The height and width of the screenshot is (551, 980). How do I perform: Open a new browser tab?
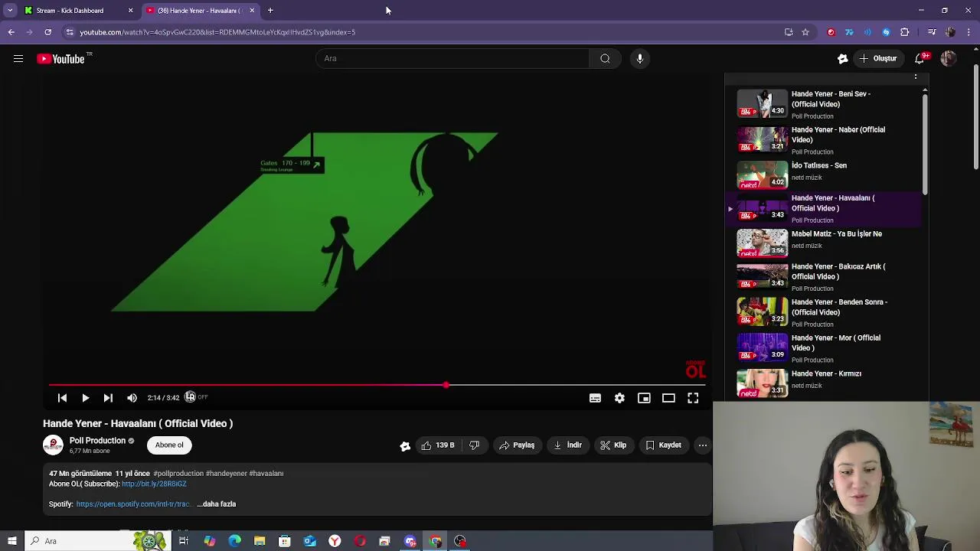(x=270, y=11)
